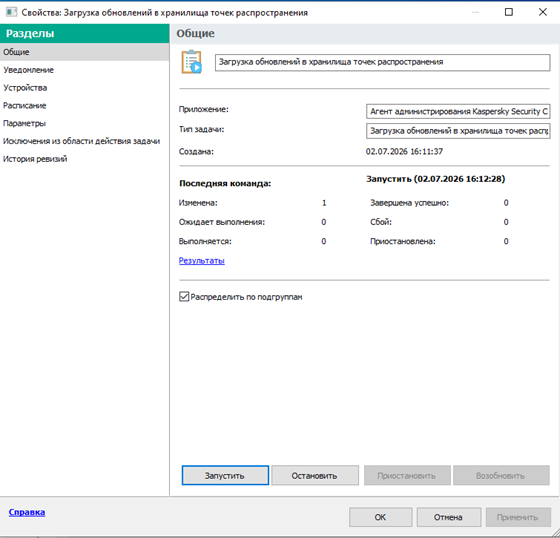Screen dimensions: 560x538
Task: Click the task name input field
Action: pyautogui.click(x=382, y=63)
